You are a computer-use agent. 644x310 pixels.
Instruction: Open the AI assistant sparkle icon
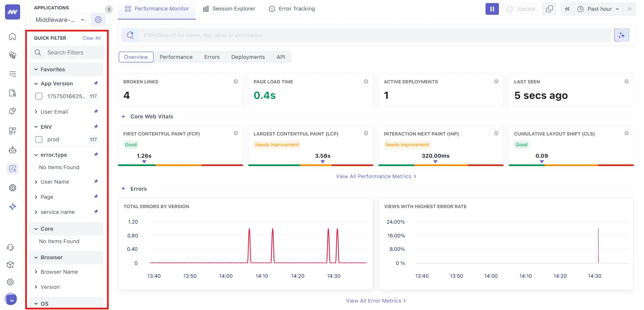point(622,35)
